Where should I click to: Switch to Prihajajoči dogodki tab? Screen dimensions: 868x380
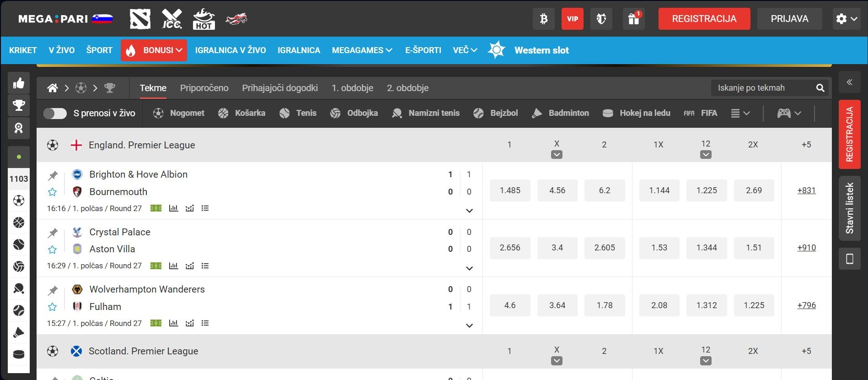(280, 88)
